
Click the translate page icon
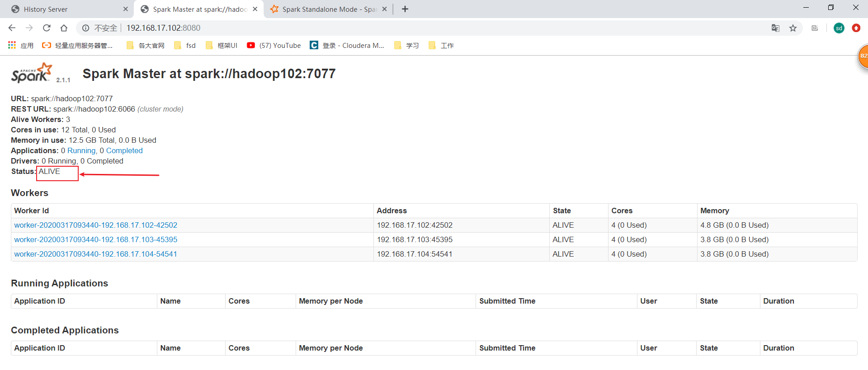pos(775,28)
